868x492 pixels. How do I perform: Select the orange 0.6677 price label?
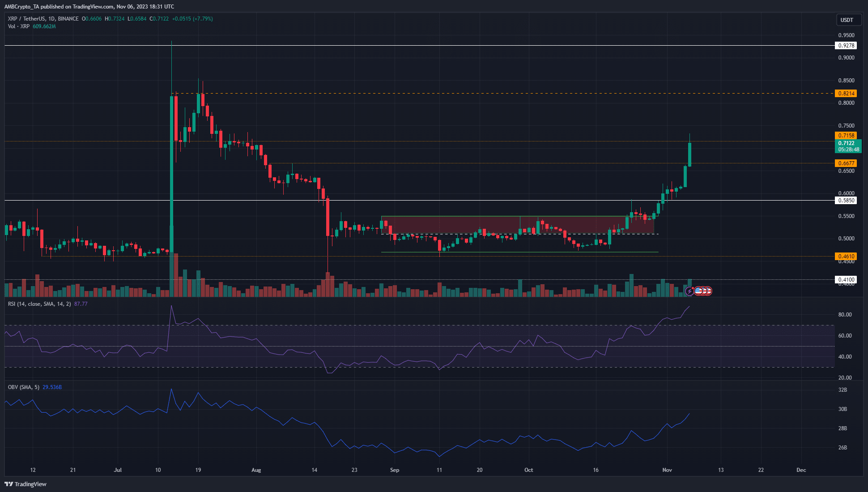coord(846,163)
